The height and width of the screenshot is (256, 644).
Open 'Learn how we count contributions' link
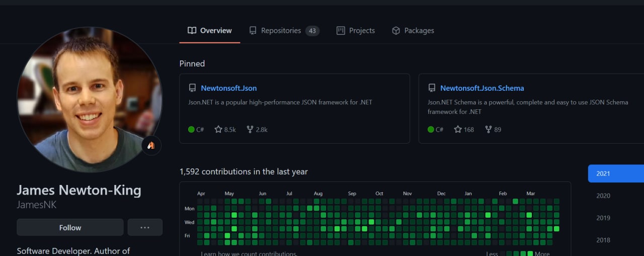point(249,253)
